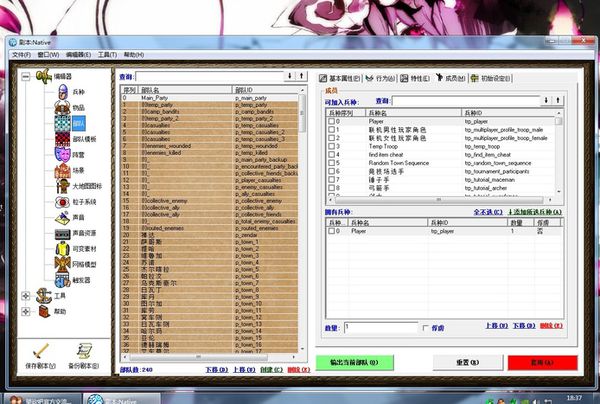Click the party list vertical scrollbar thumb
This screenshot has width=600, height=404.
coord(302,112)
